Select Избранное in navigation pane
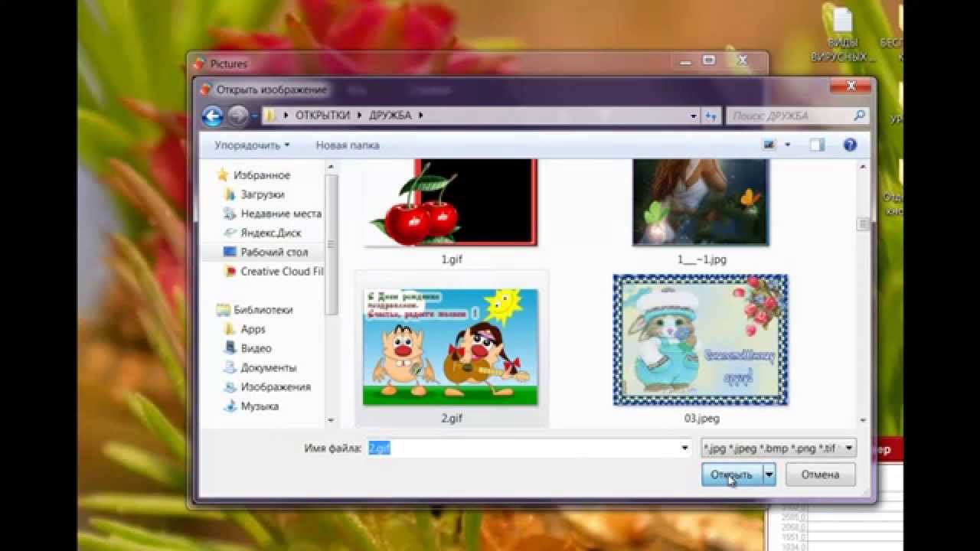This screenshot has height=551, width=980. click(262, 175)
